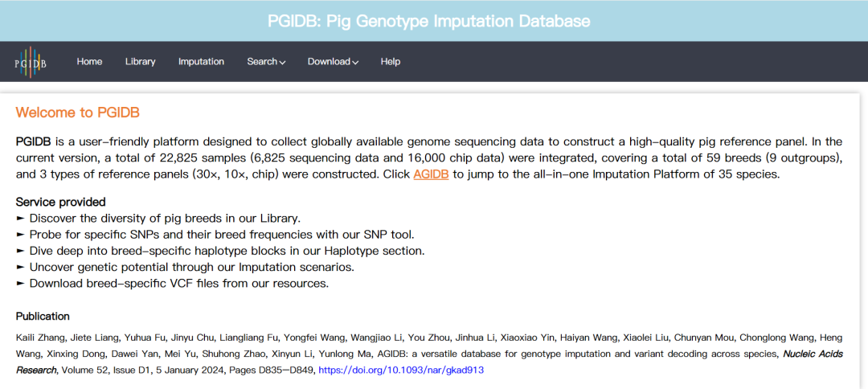
Task: Follow the AGIDB link
Action: tap(431, 174)
